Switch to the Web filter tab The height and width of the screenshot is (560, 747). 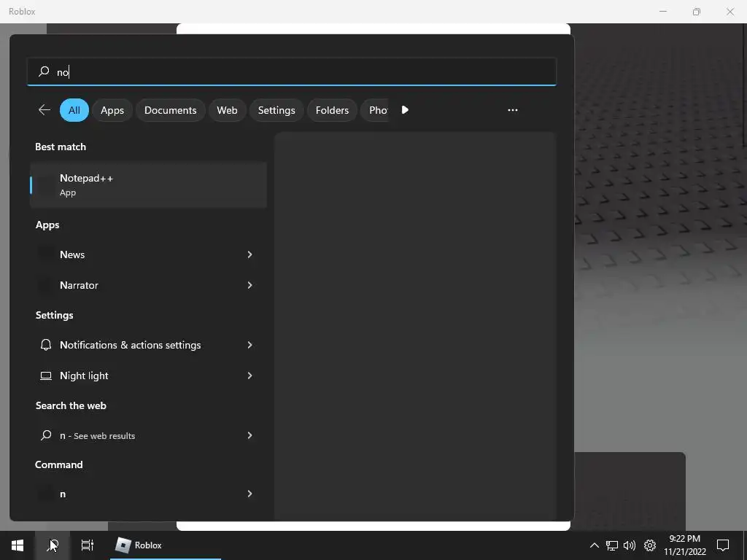click(x=228, y=110)
